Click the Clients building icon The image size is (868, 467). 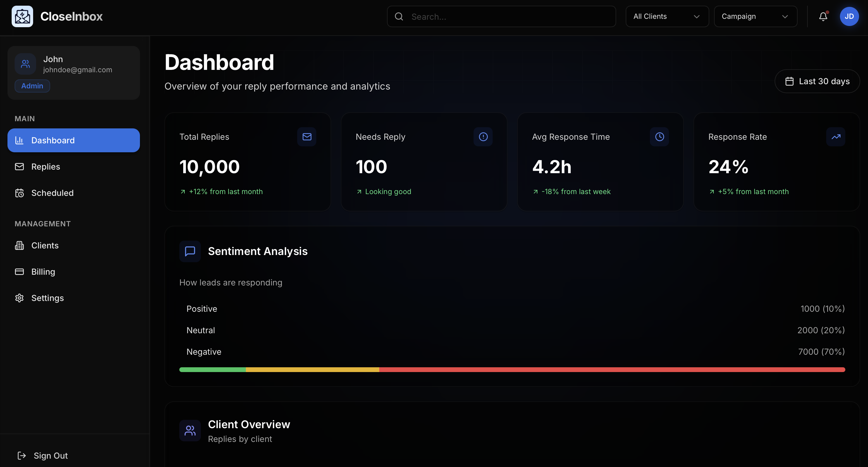tap(19, 245)
